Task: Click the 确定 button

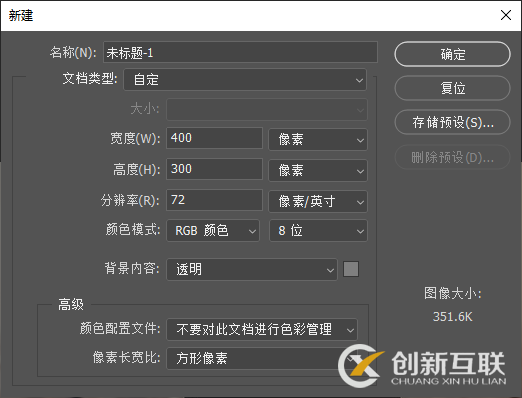Action: click(452, 54)
